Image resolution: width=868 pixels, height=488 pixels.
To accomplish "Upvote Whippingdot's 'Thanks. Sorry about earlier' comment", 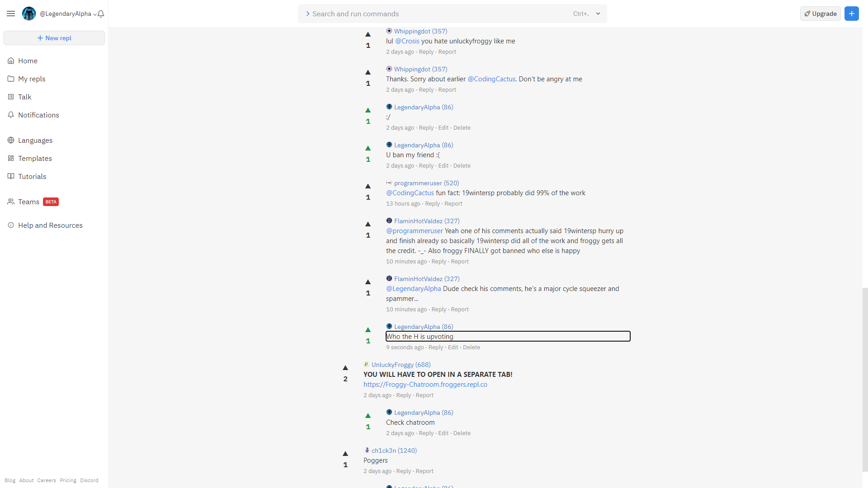I will [x=368, y=72].
